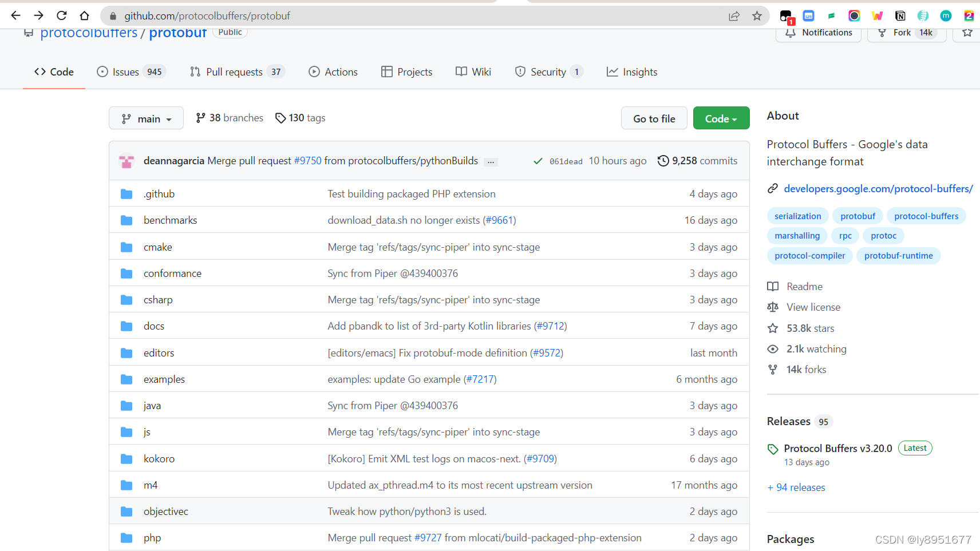The width and height of the screenshot is (980, 551).
Task: Click the commit history clock icon
Action: pyautogui.click(x=663, y=161)
